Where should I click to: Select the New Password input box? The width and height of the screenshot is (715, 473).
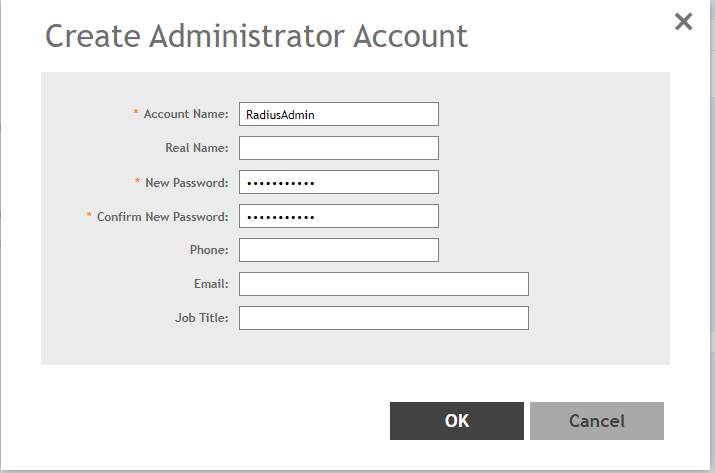[339, 182]
